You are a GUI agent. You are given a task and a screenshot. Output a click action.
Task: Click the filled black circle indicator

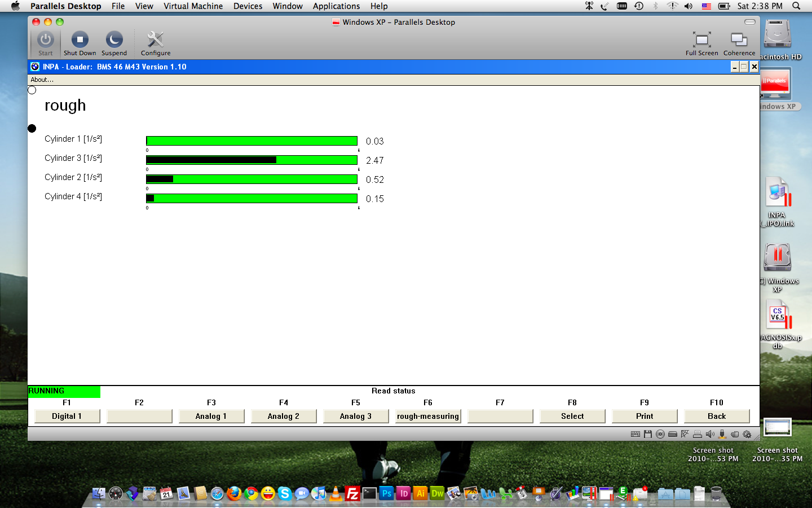point(32,129)
